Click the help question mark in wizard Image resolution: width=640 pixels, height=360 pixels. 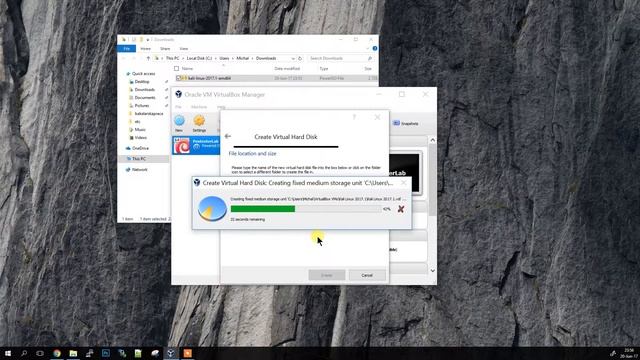(x=354, y=117)
